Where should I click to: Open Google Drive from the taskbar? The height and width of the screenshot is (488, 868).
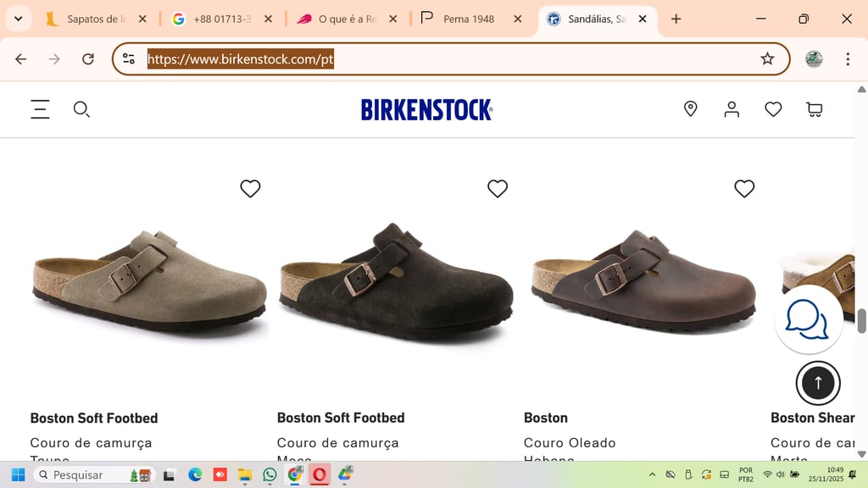(x=346, y=474)
